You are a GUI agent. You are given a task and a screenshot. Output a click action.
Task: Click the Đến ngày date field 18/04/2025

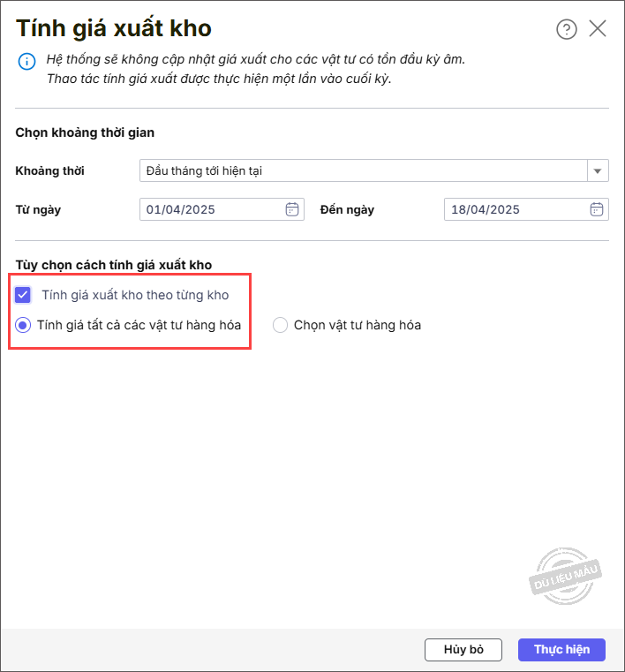pos(516,209)
